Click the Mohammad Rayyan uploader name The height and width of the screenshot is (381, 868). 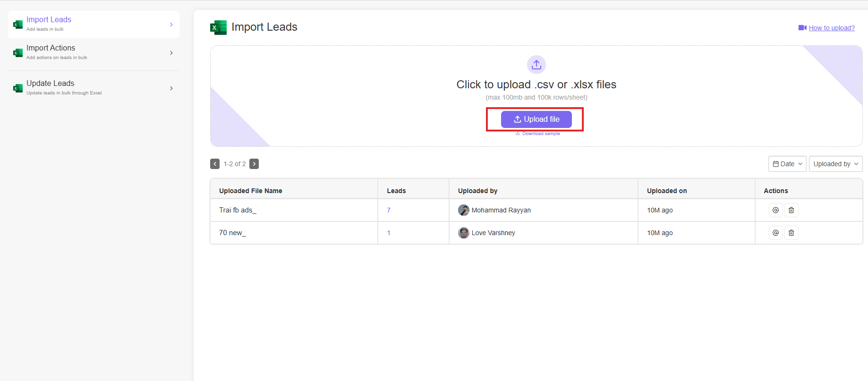click(x=501, y=210)
